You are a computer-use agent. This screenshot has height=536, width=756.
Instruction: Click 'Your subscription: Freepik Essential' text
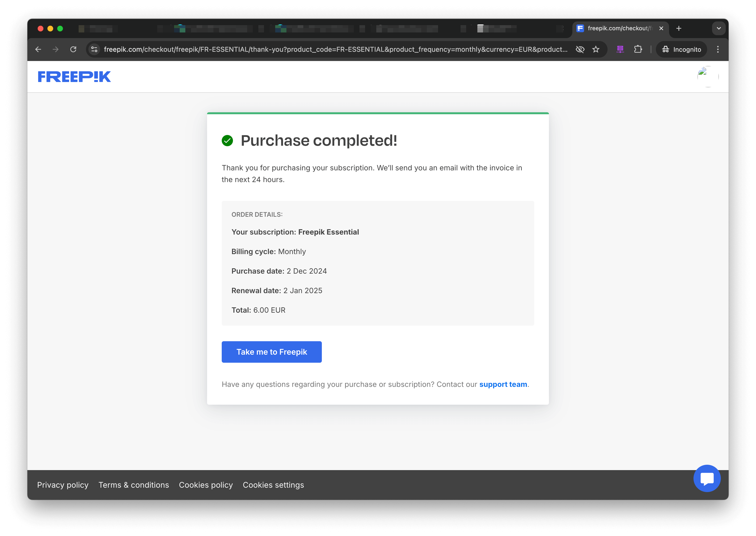(295, 232)
